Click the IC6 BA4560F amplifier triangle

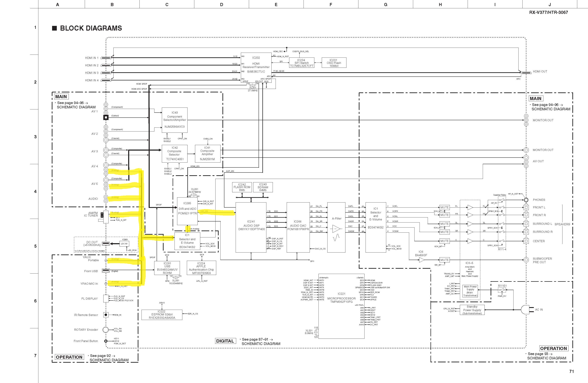point(422,260)
